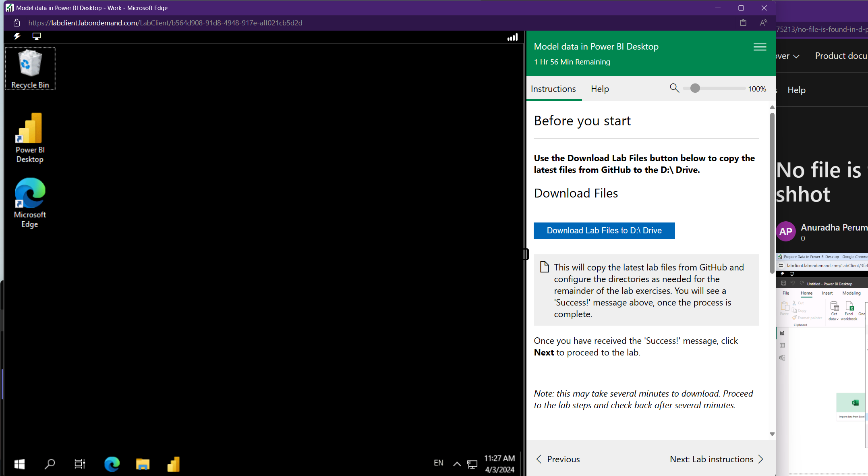Image resolution: width=868 pixels, height=476 pixels.
Task: Click the monitor display icon in lab toolbar
Action: (36, 36)
